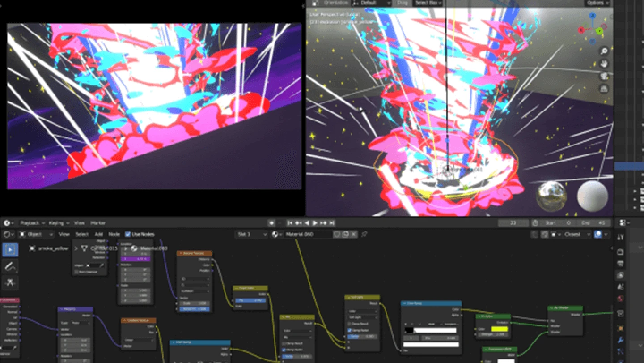644x363 pixels.
Task: Click the unlink material X button
Action: point(354,234)
